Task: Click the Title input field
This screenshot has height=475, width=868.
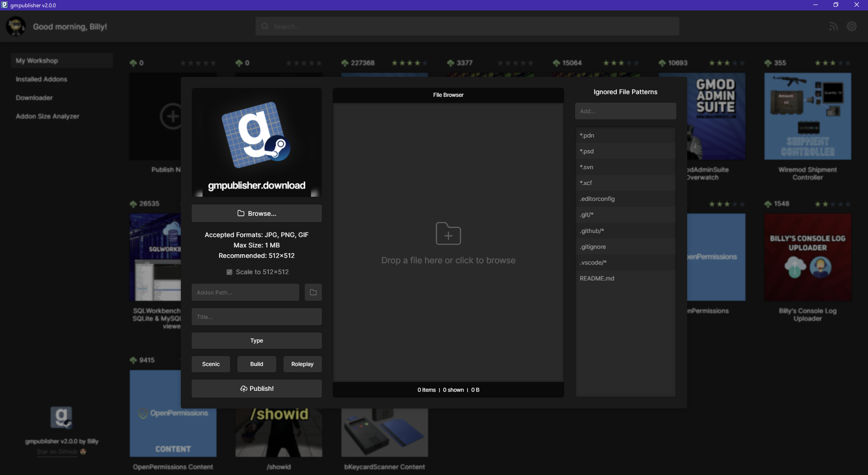Action: coord(256,317)
